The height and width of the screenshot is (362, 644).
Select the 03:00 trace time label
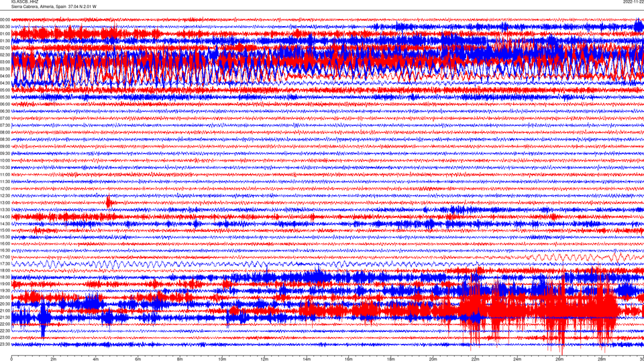click(5, 62)
